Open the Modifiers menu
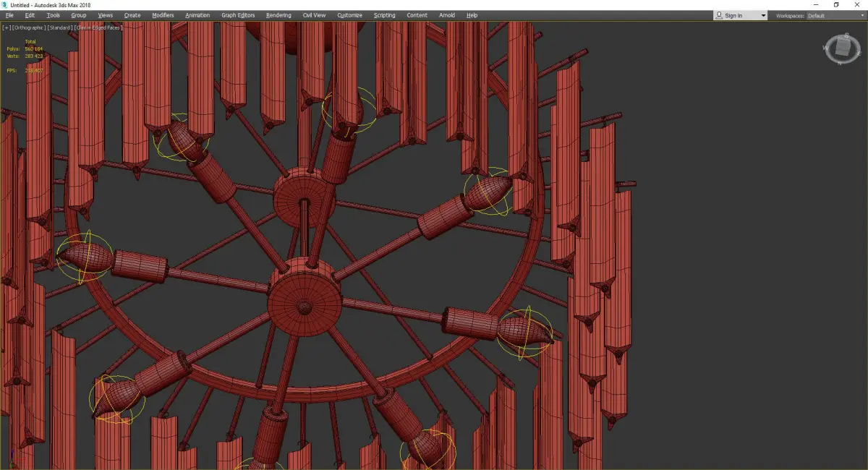Image resolution: width=868 pixels, height=470 pixels. pos(163,15)
